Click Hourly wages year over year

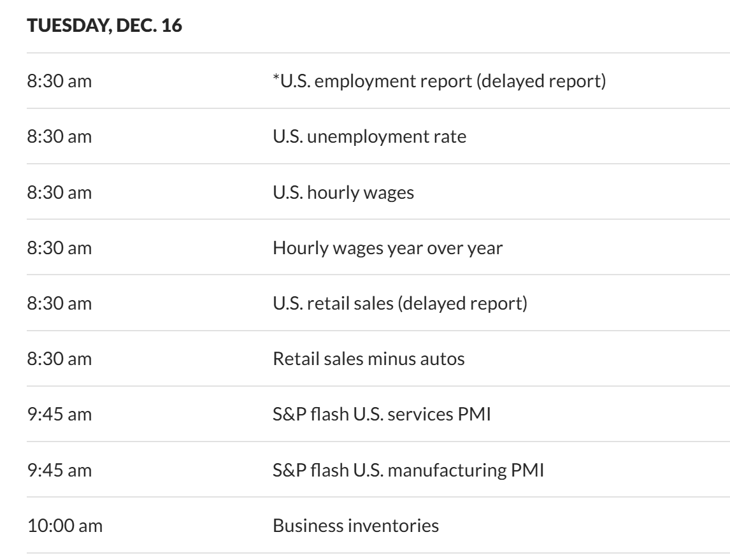(x=388, y=248)
